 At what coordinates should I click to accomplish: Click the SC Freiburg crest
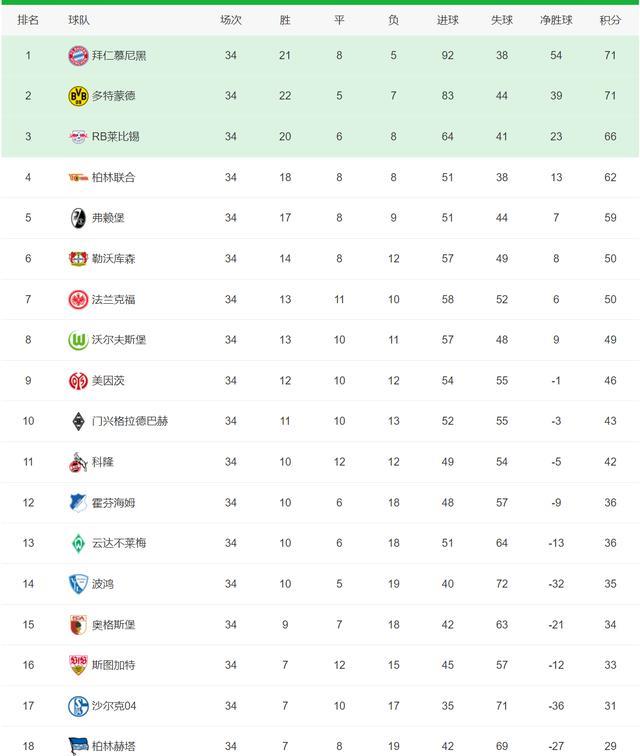[x=78, y=218]
